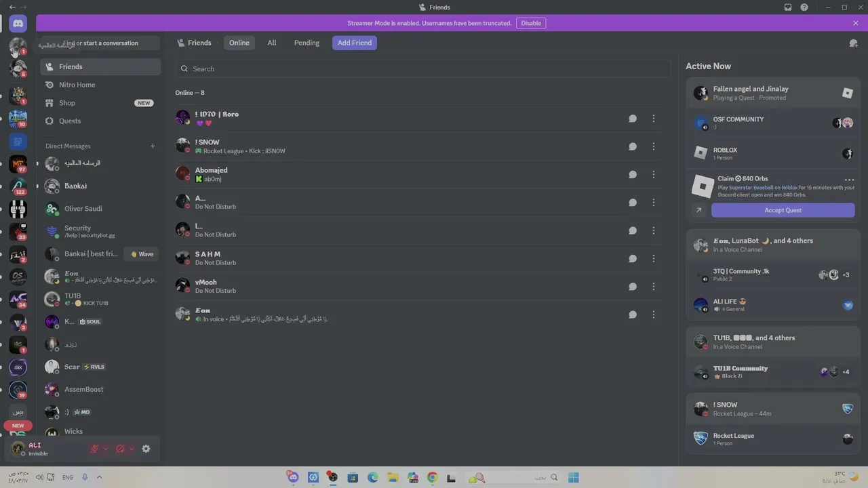
Task: Open 3TQ | Community .1k server activity
Action: click(773, 274)
